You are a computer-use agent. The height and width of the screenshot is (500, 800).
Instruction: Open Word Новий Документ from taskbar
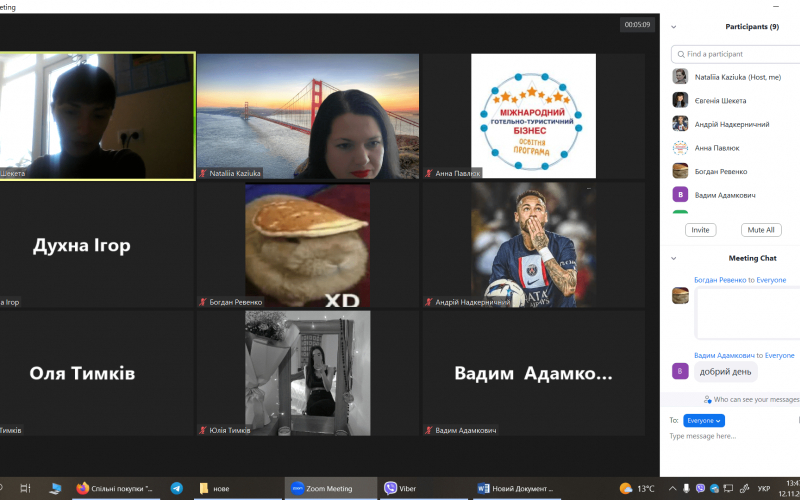tap(515, 488)
